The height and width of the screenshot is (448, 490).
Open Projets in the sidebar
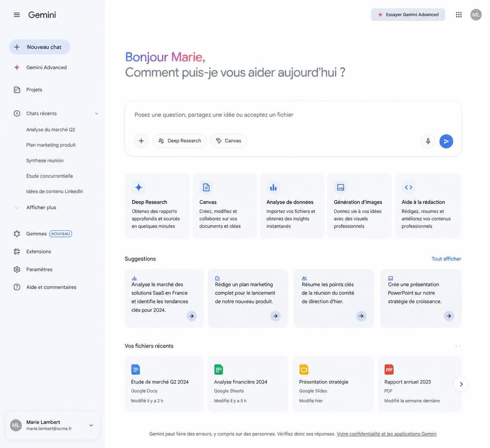point(28,90)
